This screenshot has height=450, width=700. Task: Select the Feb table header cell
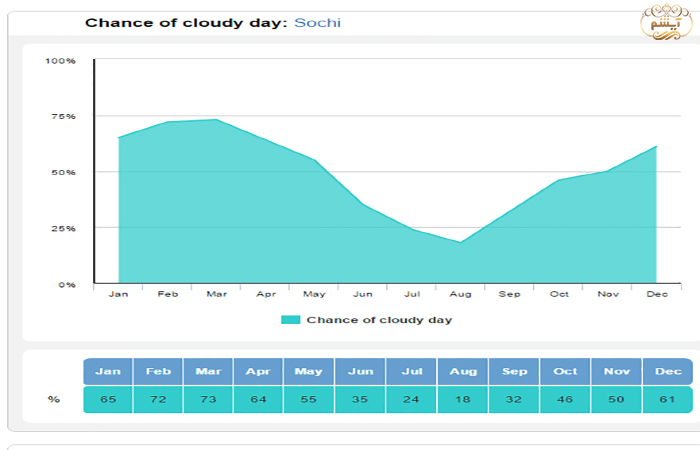click(158, 371)
